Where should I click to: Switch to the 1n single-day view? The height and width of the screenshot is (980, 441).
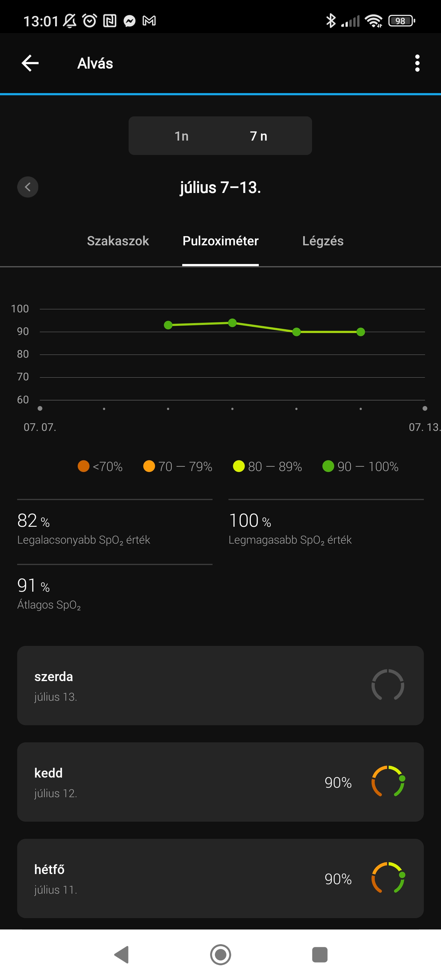[182, 136]
